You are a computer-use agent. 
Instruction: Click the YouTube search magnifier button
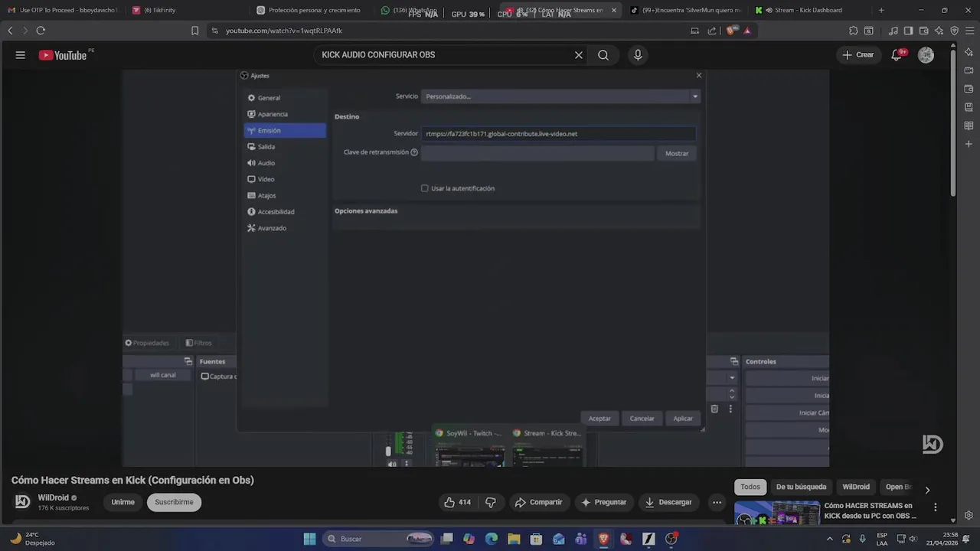603,55
